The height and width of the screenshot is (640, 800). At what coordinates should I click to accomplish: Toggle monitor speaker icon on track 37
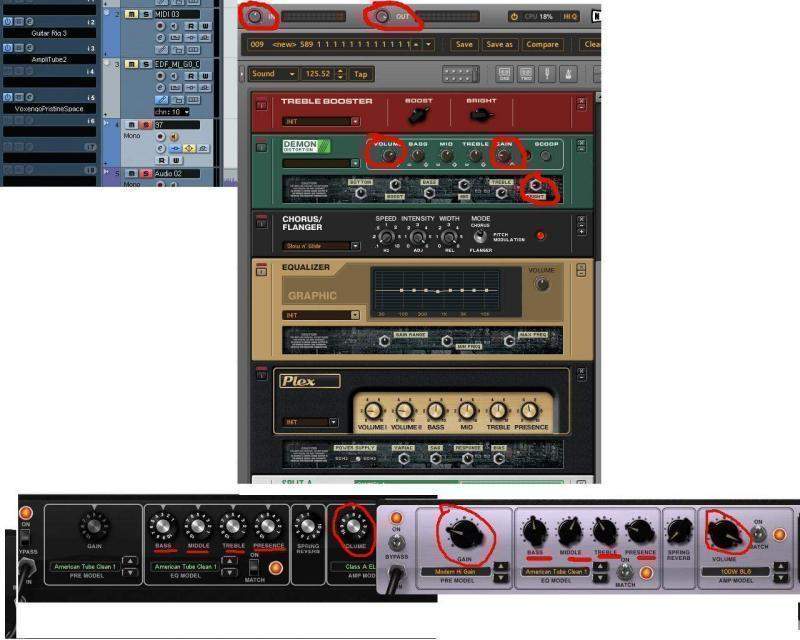174,137
